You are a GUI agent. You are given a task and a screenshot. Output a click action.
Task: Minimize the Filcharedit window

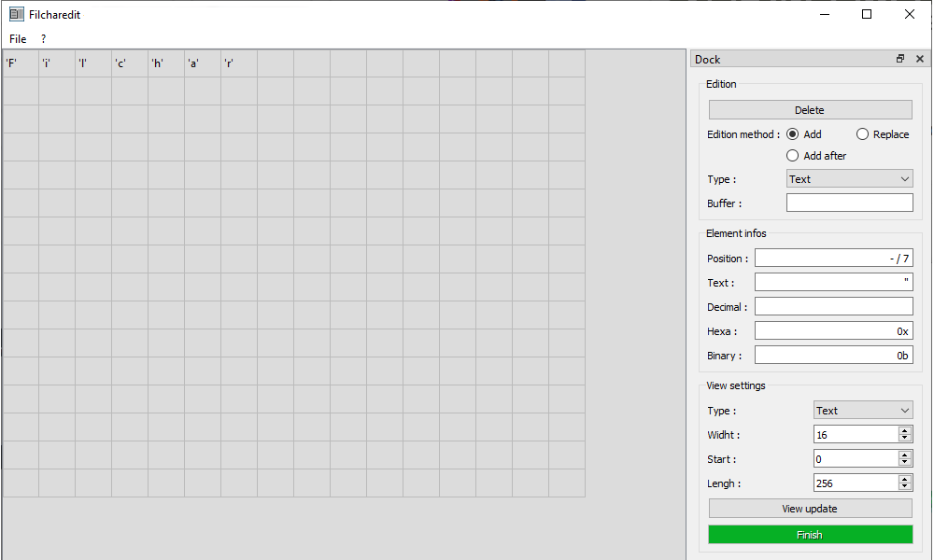(825, 14)
